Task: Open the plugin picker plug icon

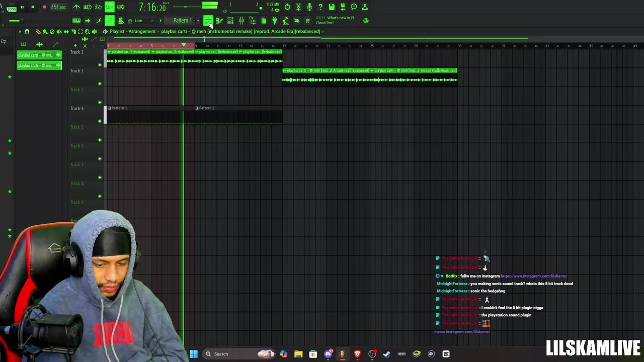Action: (275, 21)
